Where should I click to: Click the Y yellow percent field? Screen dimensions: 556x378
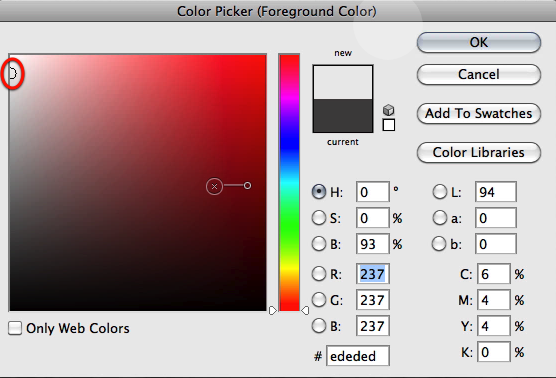494,326
